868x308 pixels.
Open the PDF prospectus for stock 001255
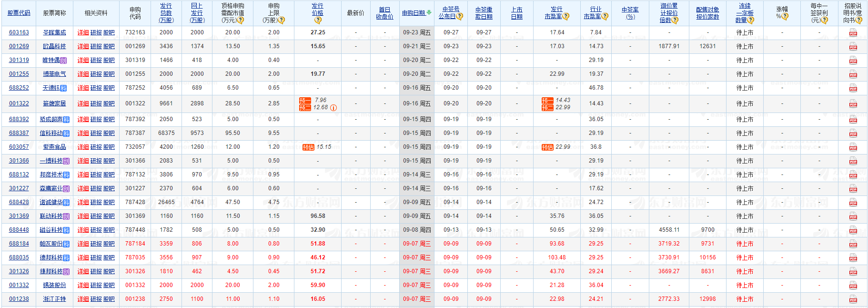coord(853,74)
